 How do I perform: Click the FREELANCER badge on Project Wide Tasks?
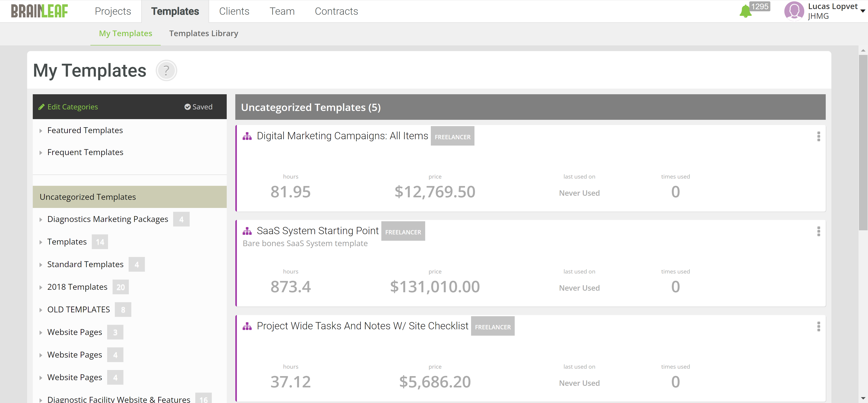coord(493,326)
